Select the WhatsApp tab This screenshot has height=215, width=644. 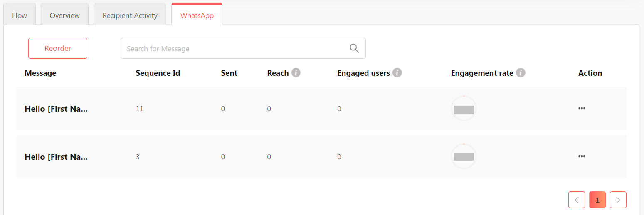click(197, 15)
